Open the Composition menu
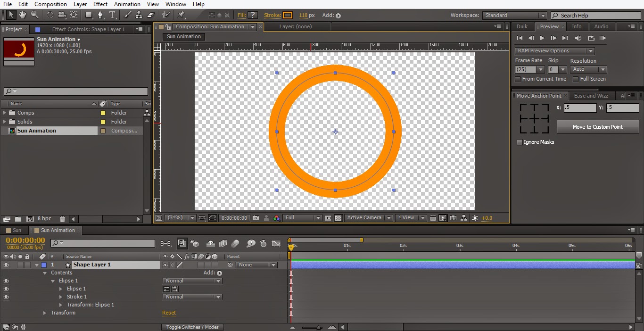Image resolution: width=644 pixels, height=331 pixels. tap(50, 4)
